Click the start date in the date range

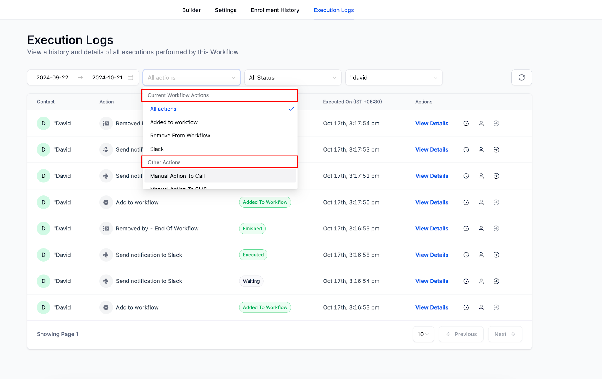coord(52,78)
